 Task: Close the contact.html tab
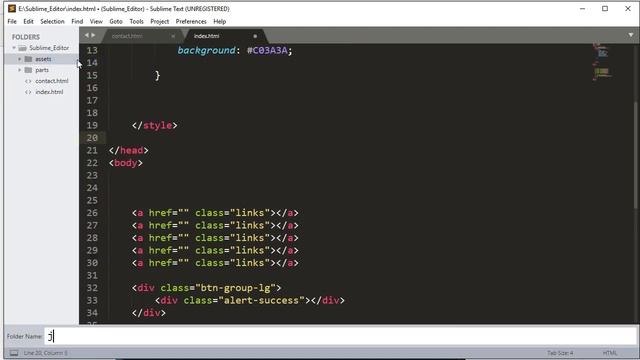(173, 36)
